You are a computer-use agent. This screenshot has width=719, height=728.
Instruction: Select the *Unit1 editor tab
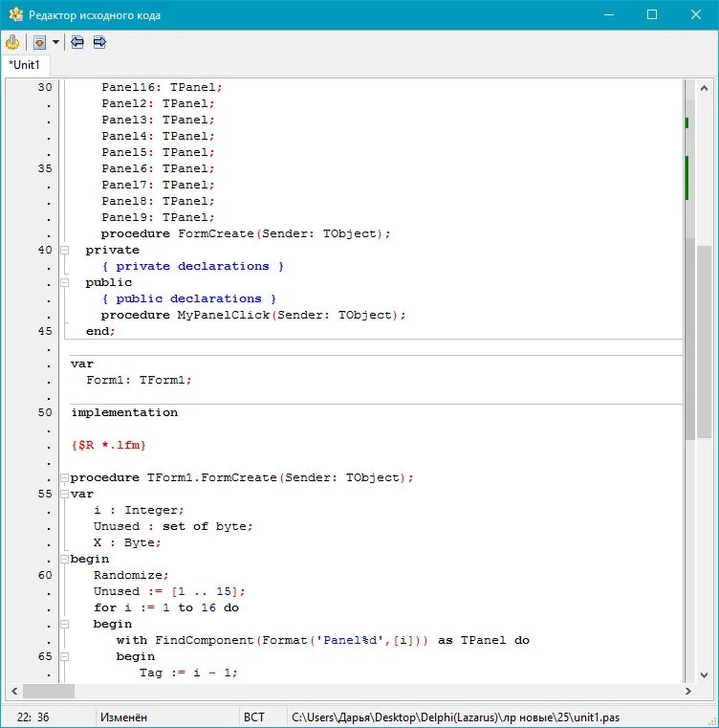click(x=25, y=65)
